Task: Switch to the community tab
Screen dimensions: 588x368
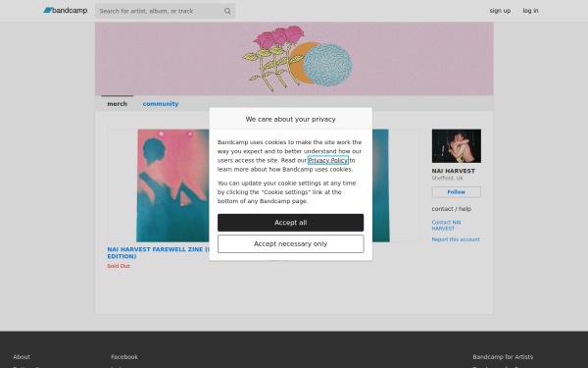Action: (161, 104)
